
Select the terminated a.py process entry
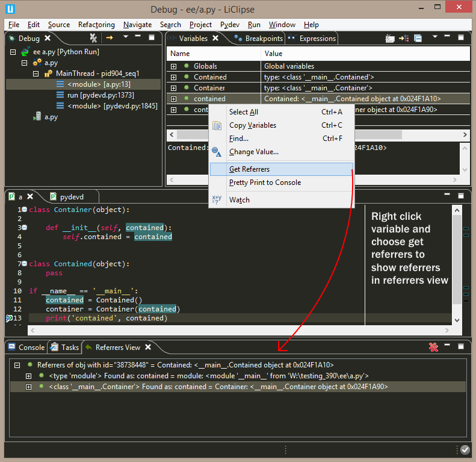click(x=51, y=117)
